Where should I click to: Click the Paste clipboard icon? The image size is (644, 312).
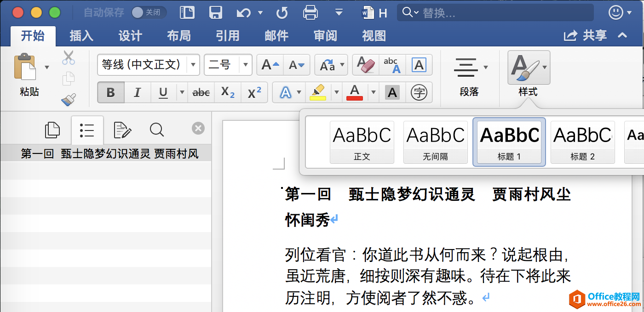pyautogui.click(x=25, y=68)
